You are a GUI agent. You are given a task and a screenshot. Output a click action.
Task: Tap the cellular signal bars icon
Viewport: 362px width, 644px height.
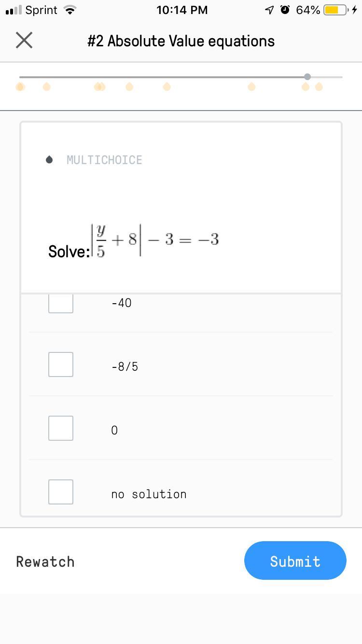(x=14, y=10)
